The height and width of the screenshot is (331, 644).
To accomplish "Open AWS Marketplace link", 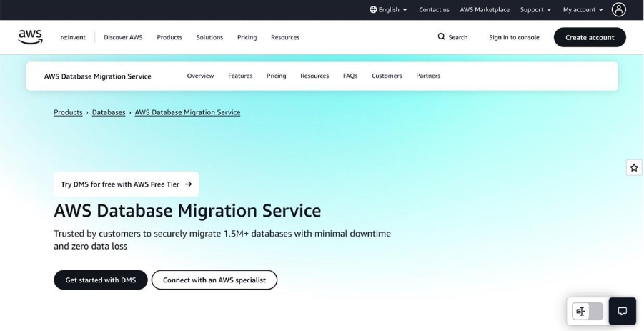I will (x=485, y=9).
